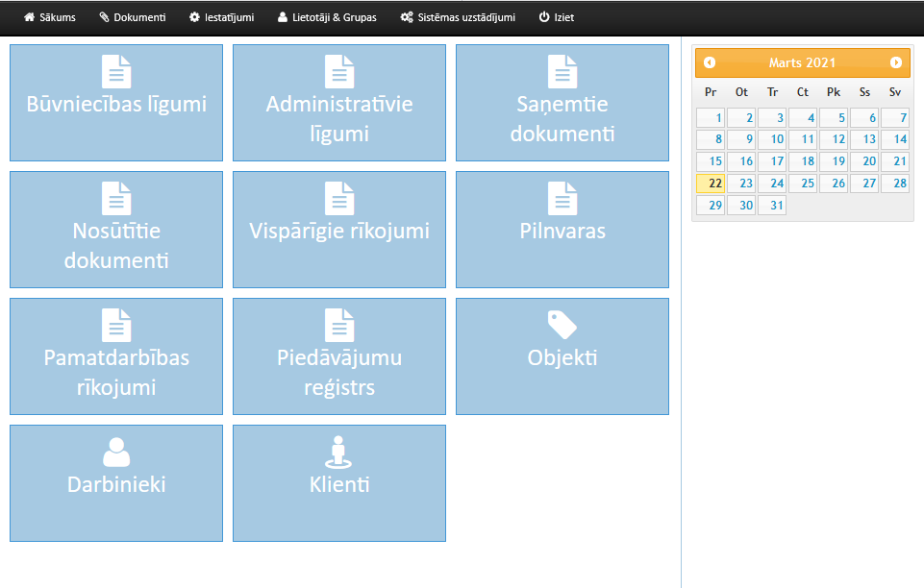The image size is (924, 588).
Task: Open Sistēmas uzstādījumi in top bar
Action: tap(458, 17)
